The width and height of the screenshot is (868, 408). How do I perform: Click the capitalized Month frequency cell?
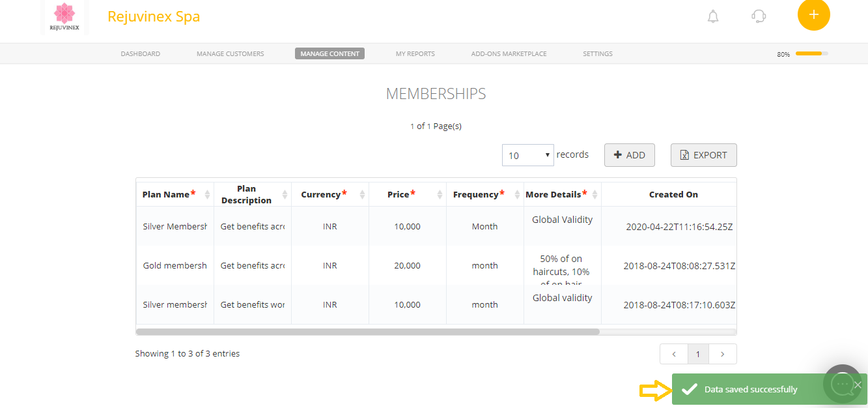pyautogui.click(x=485, y=226)
